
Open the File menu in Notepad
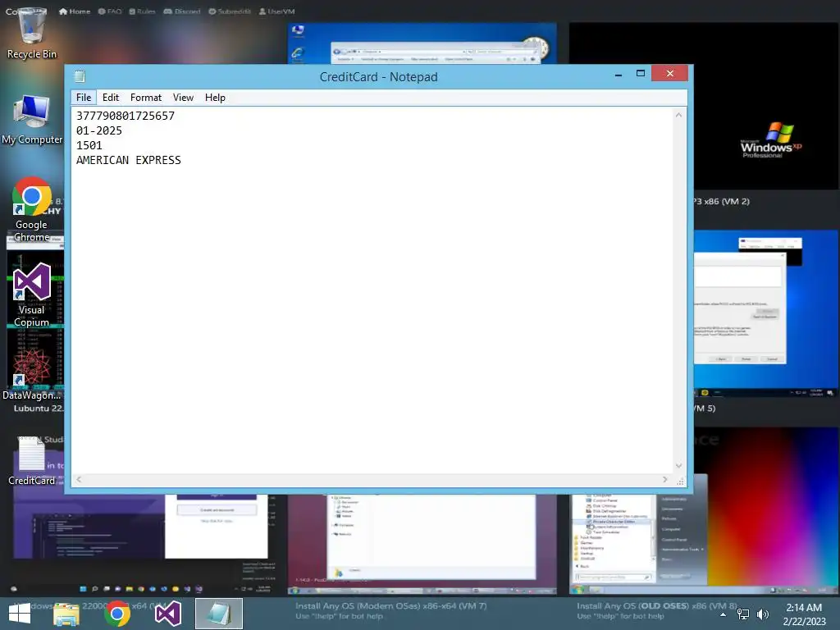[84, 98]
